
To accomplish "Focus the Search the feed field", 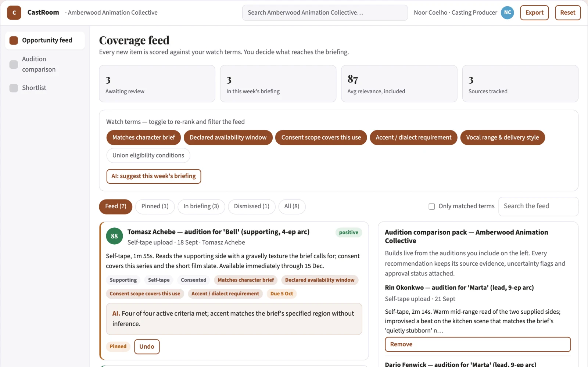I will [x=538, y=206].
